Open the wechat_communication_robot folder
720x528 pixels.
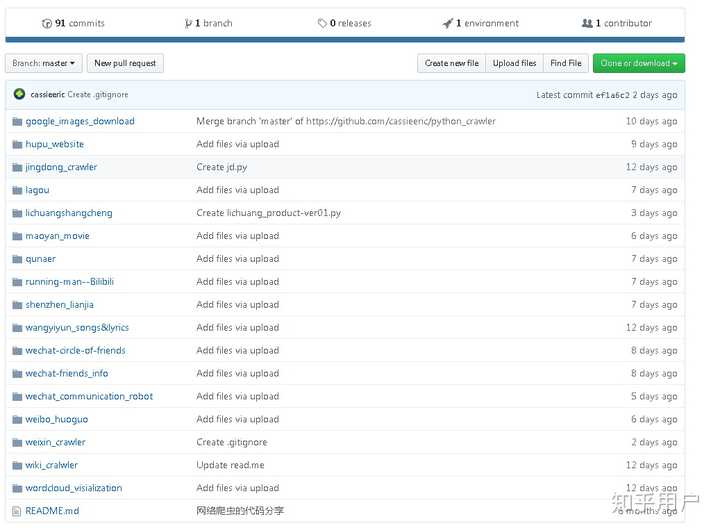click(x=89, y=396)
